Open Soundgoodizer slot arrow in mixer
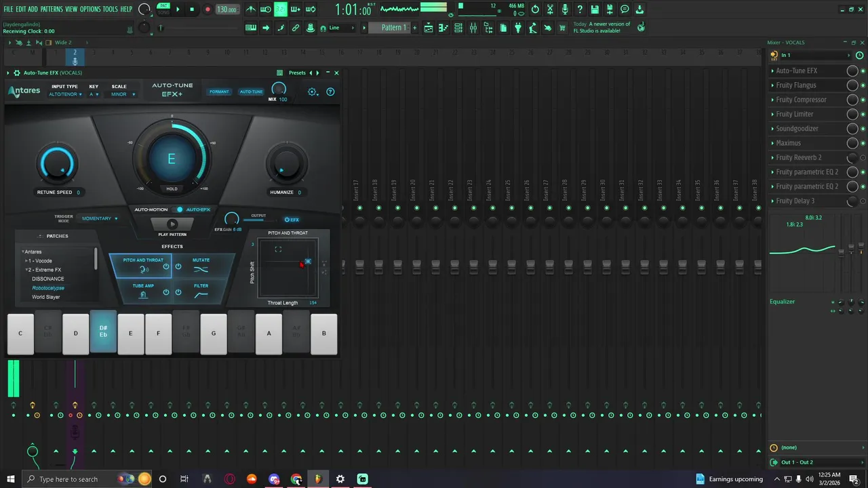The image size is (868, 488). pyautogui.click(x=772, y=129)
